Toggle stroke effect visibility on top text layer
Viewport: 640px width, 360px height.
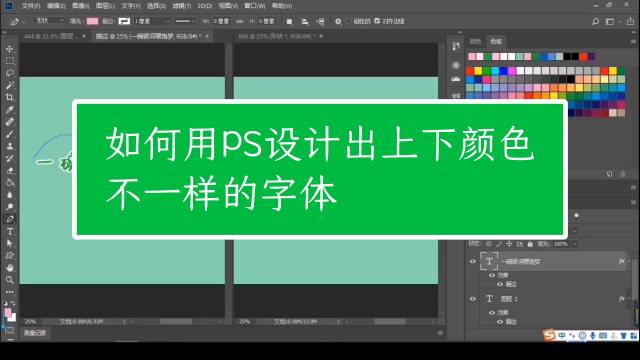pyautogui.click(x=500, y=284)
